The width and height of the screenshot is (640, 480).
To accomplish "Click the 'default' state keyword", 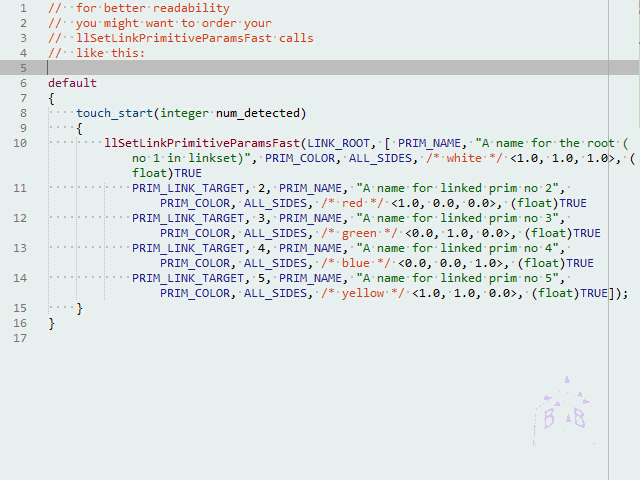I will click(72, 83).
